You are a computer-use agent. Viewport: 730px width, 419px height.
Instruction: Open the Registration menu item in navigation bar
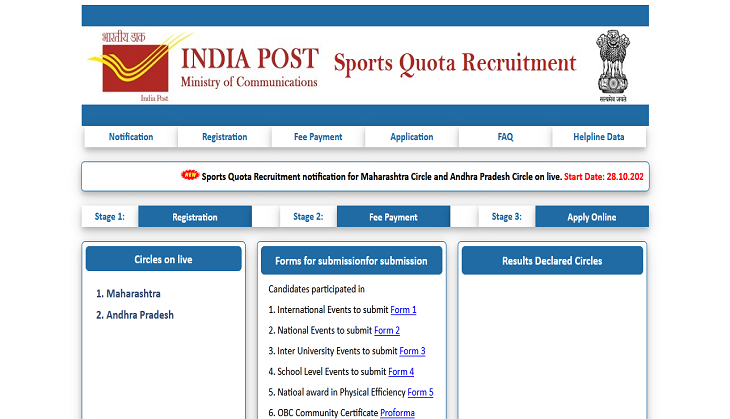224,137
